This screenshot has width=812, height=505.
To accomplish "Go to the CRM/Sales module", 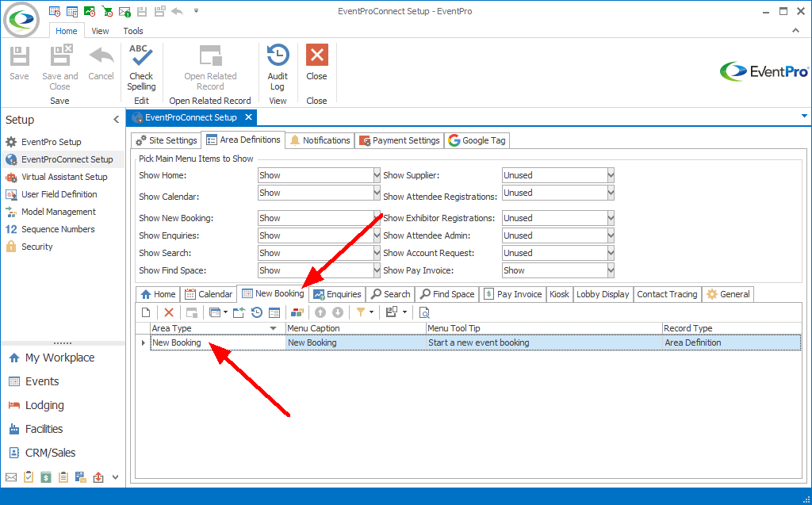I will [x=50, y=453].
